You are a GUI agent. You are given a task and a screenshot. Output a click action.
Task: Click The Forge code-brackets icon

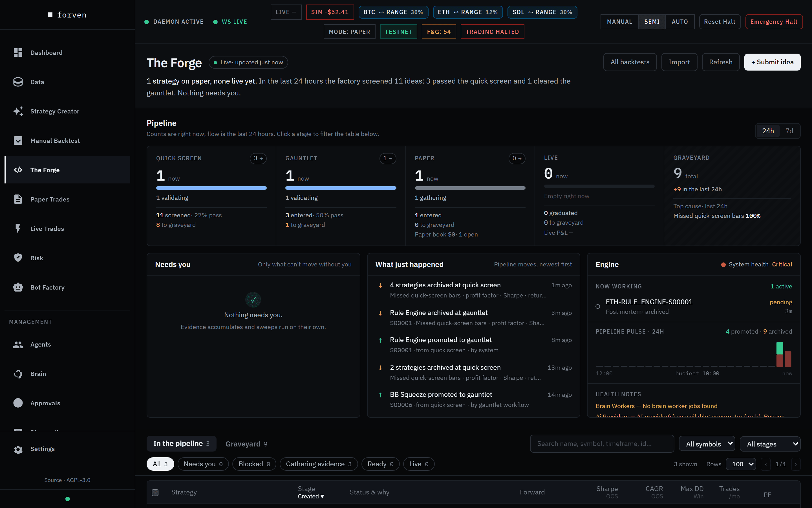pyautogui.click(x=18, y=170)
